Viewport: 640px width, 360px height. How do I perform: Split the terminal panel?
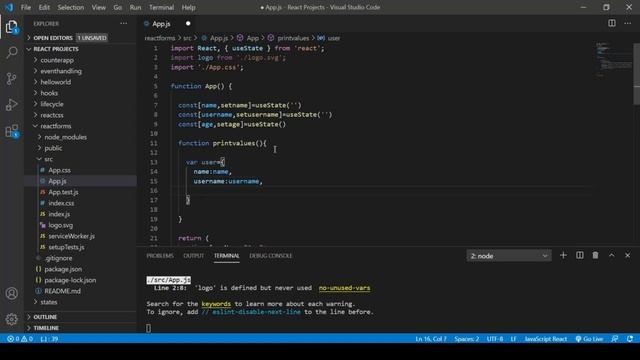pyautogui.click(x=580, y=256)
